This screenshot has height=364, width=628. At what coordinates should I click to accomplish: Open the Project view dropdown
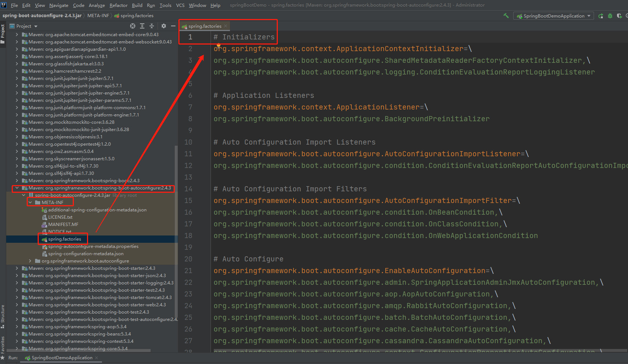23,26
